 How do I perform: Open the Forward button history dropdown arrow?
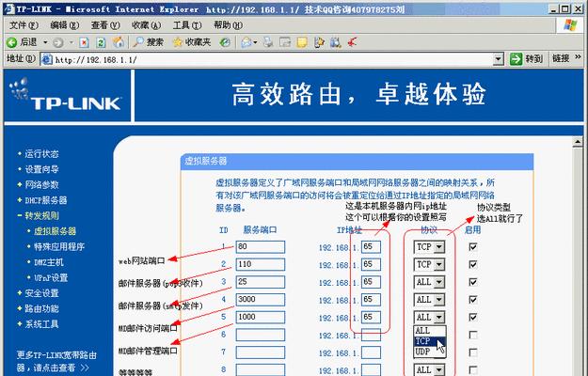tap(72, 42)
